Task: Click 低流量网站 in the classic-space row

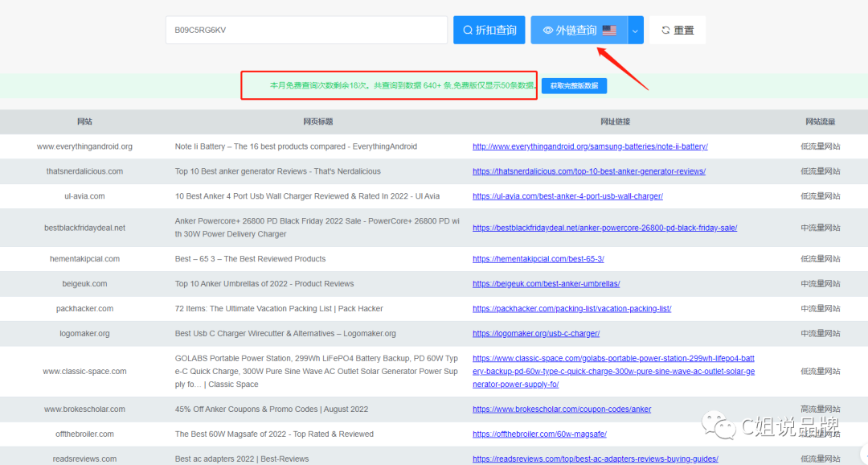Action: click(821, 372)
